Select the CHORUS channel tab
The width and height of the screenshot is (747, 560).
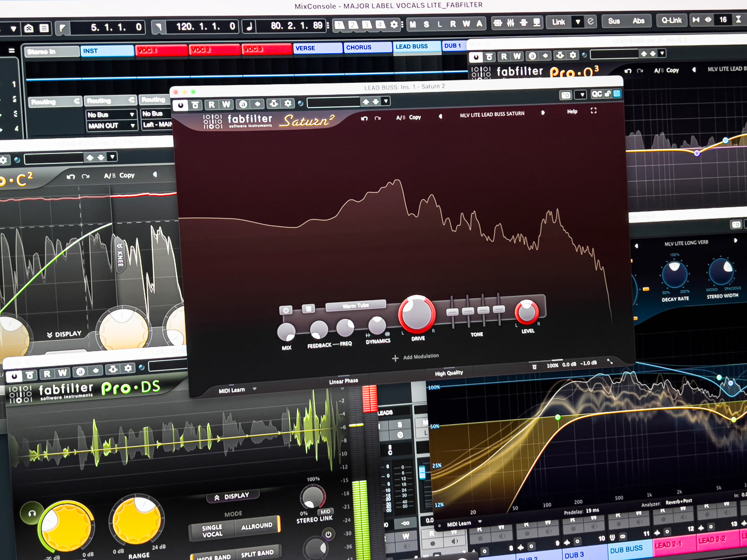coord(368,48)
